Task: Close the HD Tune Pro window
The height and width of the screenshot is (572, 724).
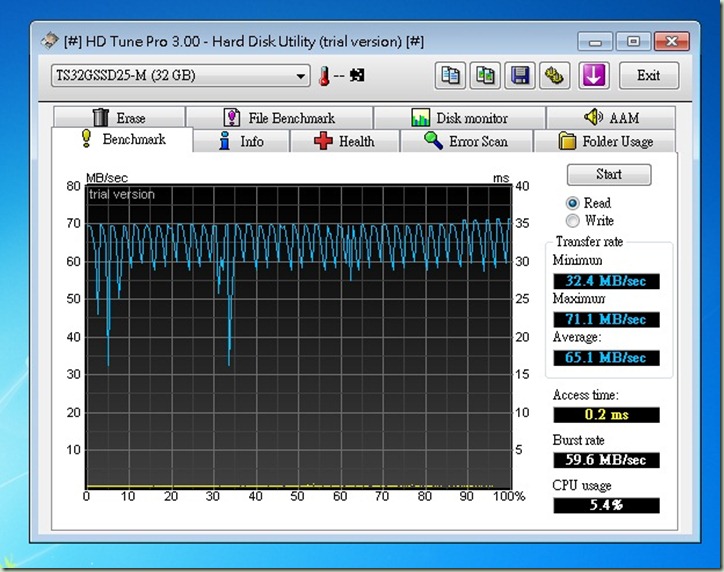Action: 672,42
